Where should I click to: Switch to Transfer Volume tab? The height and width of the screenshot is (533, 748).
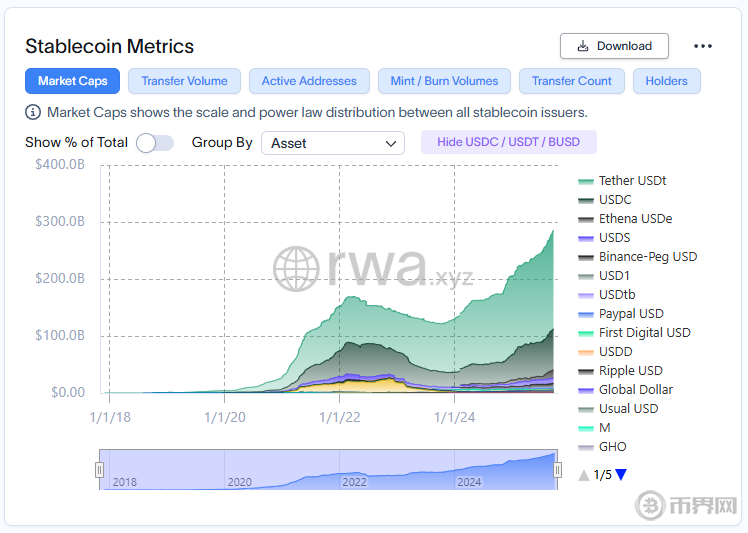[184, 81]
